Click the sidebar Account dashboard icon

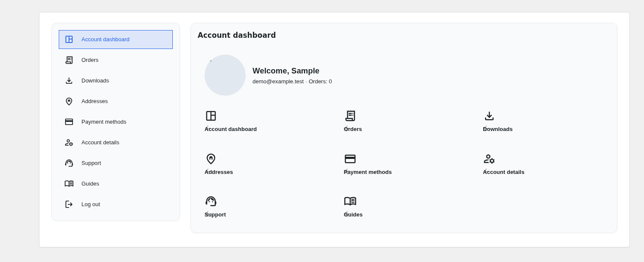69,40
